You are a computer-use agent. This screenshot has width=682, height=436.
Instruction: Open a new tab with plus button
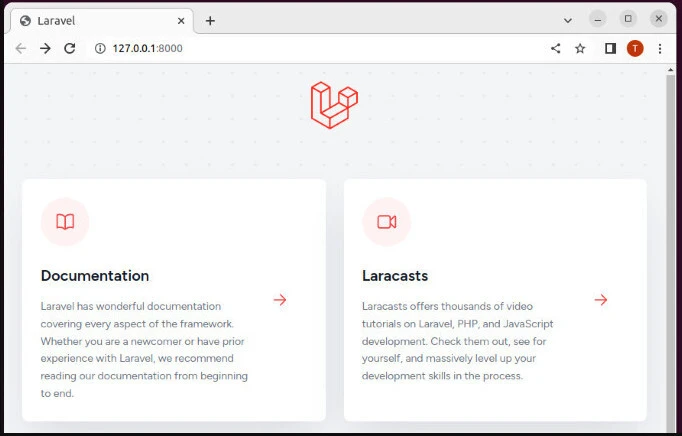pyautogui.click(x=210, y=20)
